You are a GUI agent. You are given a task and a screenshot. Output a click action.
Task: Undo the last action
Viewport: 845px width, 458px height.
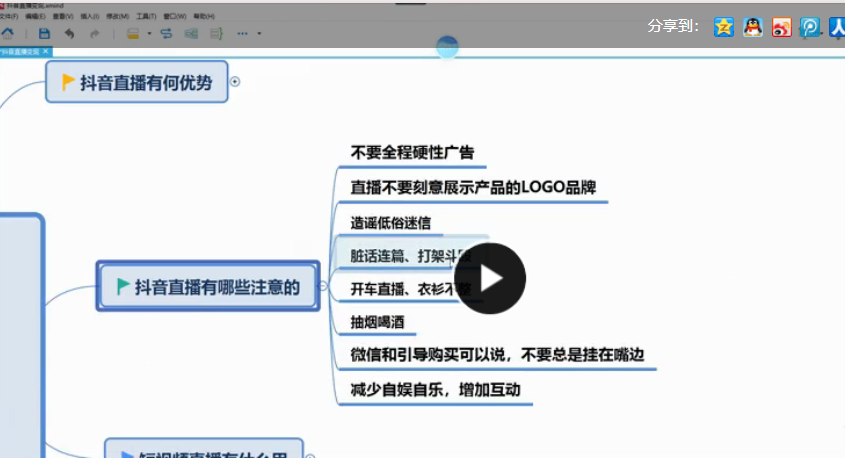pos(70,33)
